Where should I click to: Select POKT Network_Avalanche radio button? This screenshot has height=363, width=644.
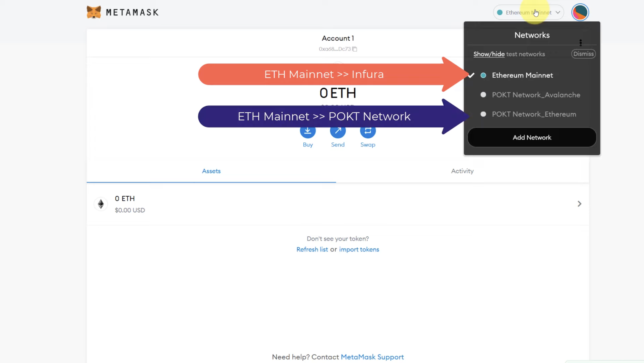(x=483, y=95)
